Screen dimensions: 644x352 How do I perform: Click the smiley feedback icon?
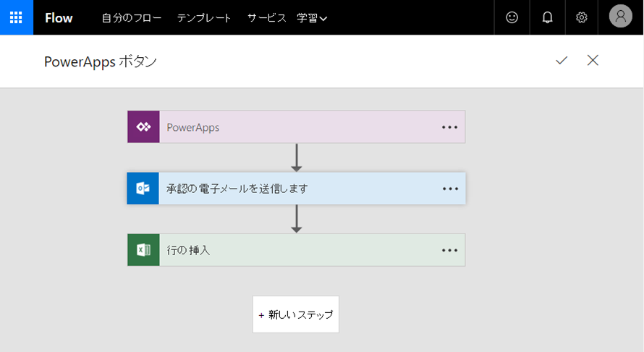point(512,17)
